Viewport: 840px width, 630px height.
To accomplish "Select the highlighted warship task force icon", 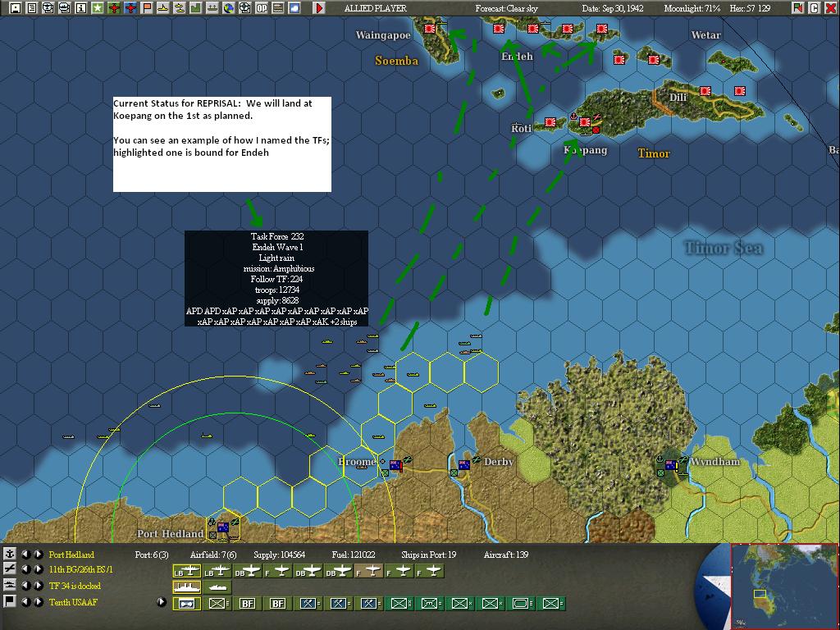I will tap(187, 587).
